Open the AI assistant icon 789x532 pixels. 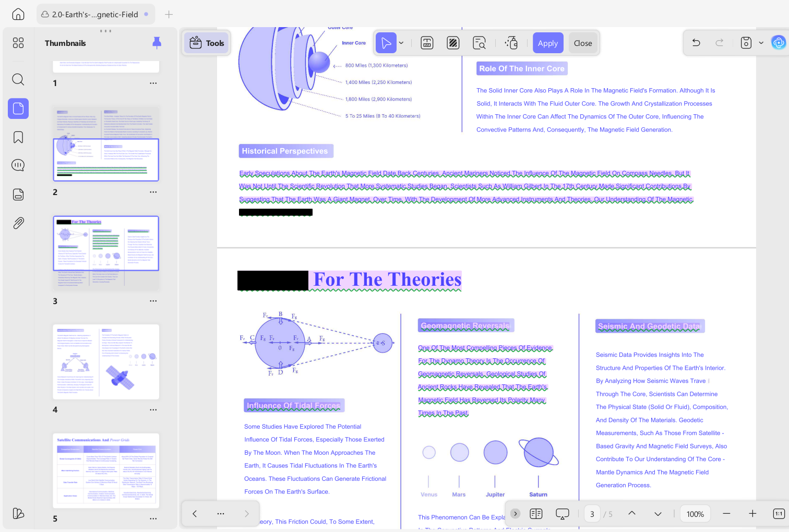tap(779, 43)
